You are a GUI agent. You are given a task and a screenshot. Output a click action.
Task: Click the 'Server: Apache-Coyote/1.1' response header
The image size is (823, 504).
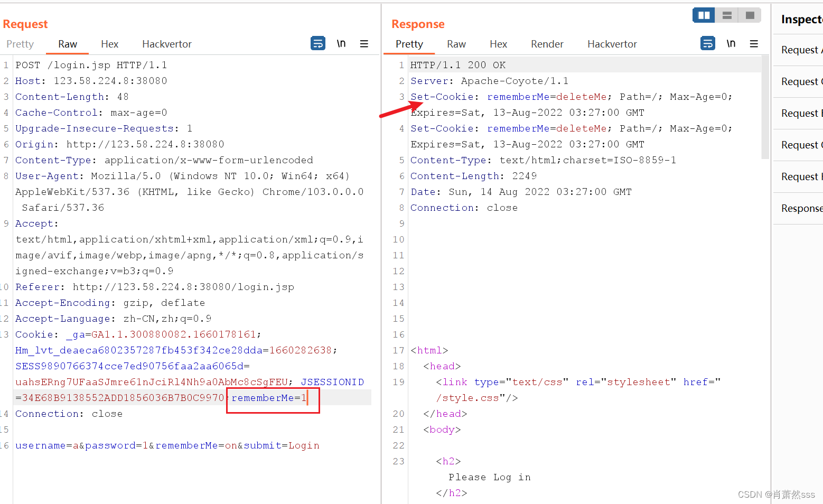pos(490,81)
